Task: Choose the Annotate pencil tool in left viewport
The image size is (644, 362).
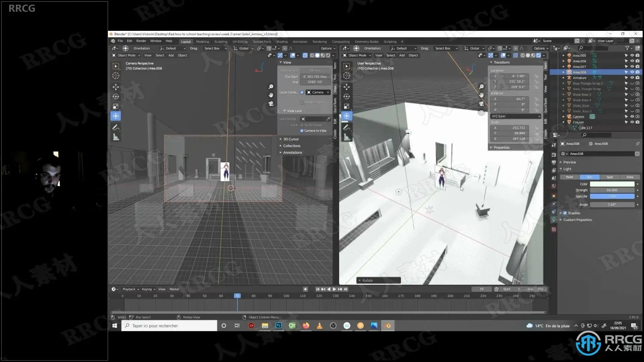Action: tap(116, 127)
